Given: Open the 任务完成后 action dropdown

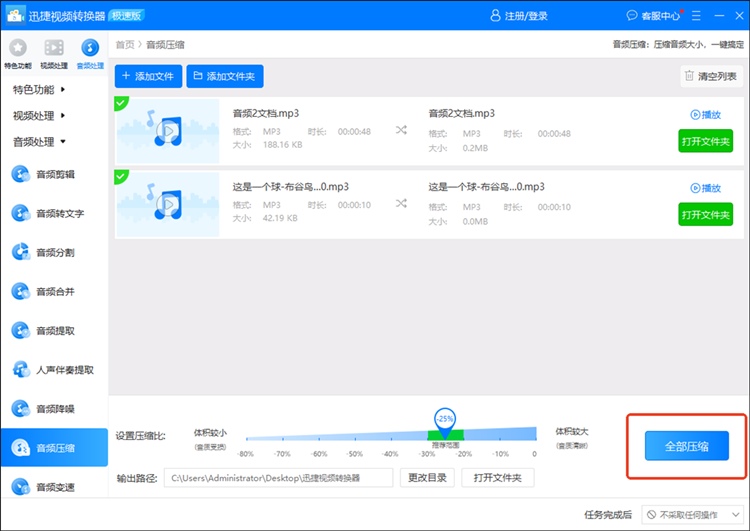Looking at the screenshot, I should (x=692, y=515).
